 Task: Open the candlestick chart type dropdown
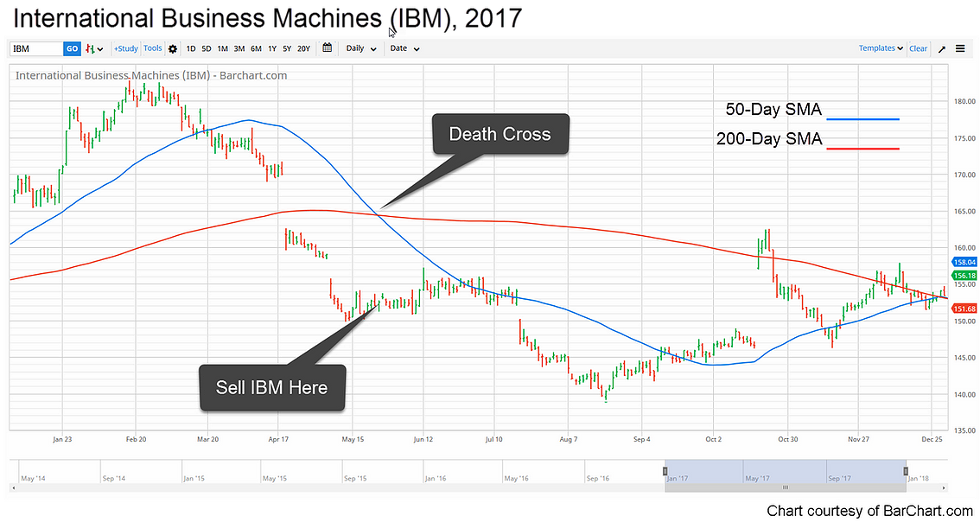pos(94,48)
